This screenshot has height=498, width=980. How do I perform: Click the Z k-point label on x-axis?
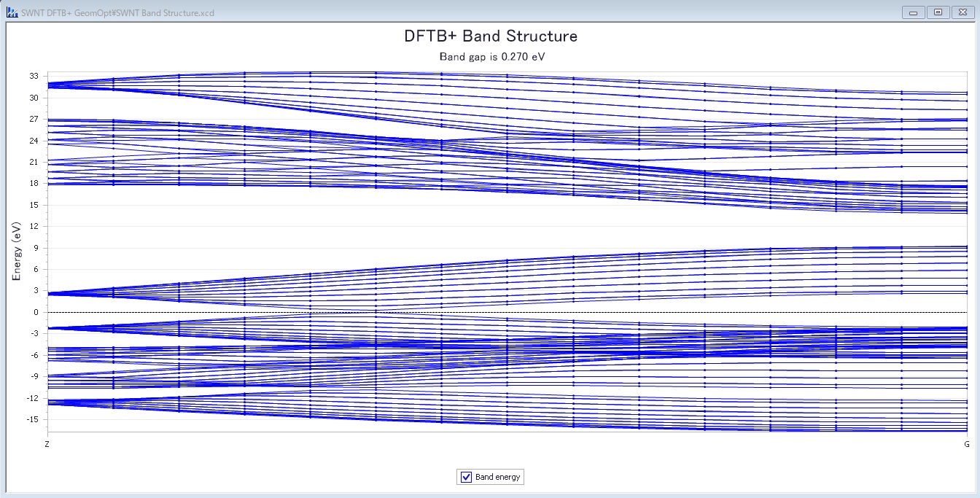[x=47, y=443]
